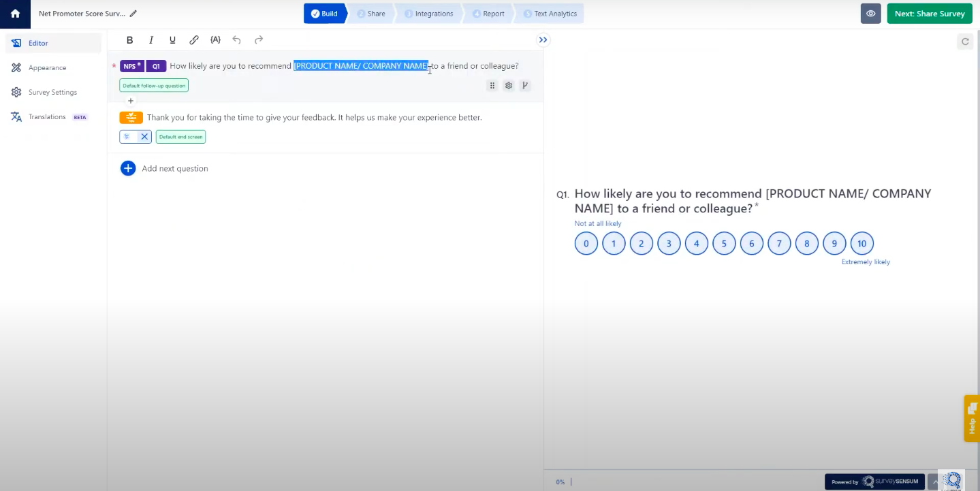Open the NPS question type selector
Image resolution: width=980 pixels, height=491 pixels.
pos(131,66)
